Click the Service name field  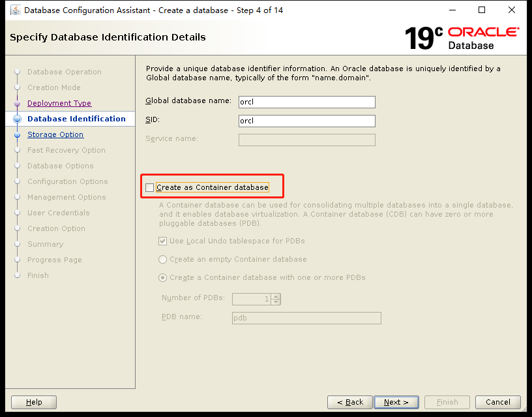pyautogui.click(x=306, y=140)
